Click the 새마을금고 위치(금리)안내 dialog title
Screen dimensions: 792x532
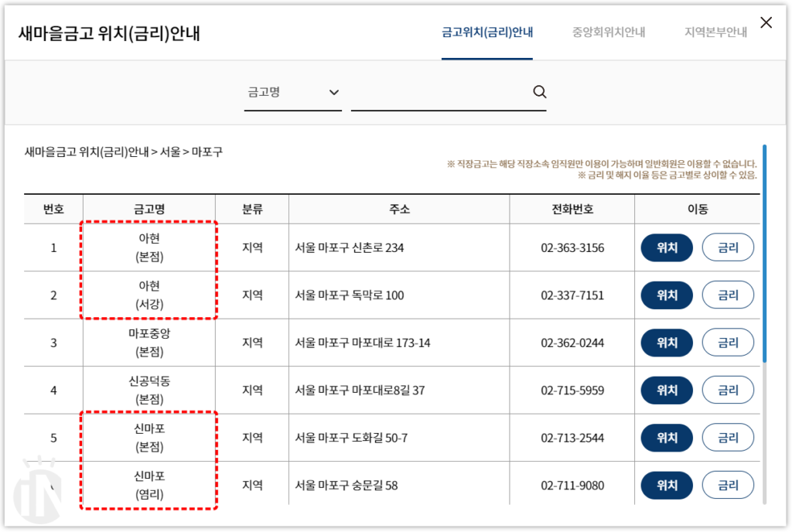tap(109, 33)
